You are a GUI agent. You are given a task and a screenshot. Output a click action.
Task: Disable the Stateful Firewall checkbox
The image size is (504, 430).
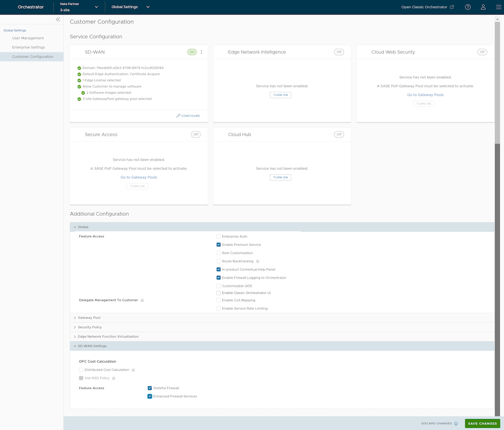tap(150, 388)
